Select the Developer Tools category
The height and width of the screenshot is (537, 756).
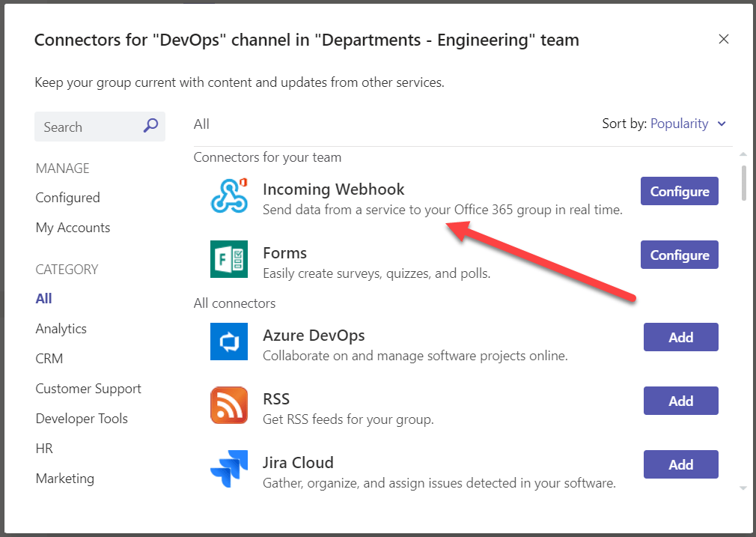tap(82, 419)
